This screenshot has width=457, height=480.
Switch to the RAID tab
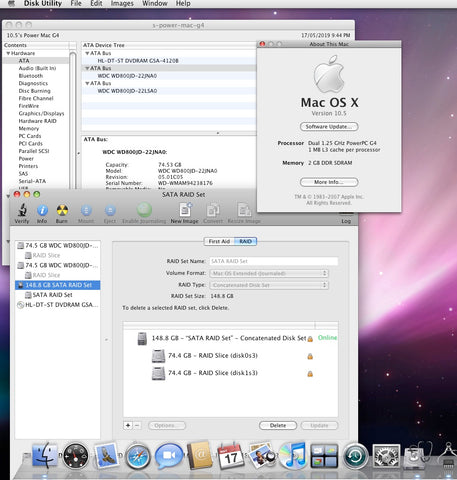pos(245,241)
